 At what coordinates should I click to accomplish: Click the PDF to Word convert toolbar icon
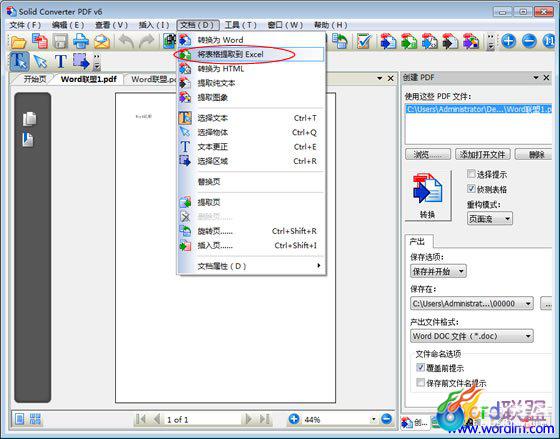388,41
